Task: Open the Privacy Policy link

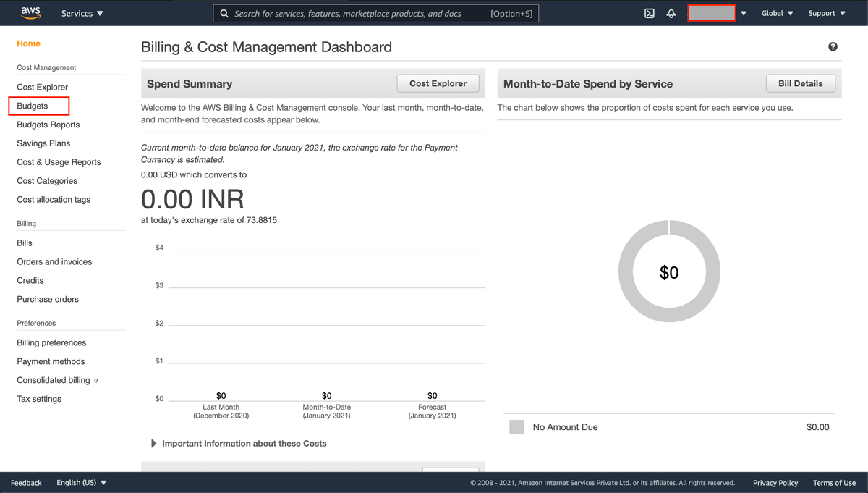Action: point(775,483)
